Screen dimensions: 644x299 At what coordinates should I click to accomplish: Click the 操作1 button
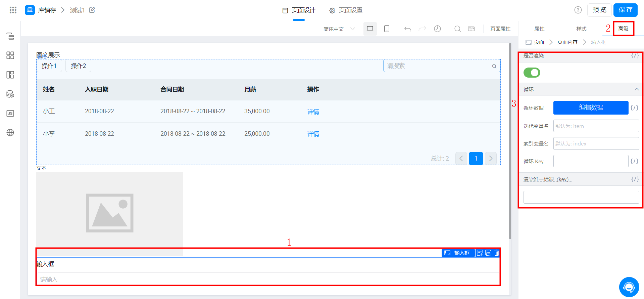pyautogui.click(x=49, y=66)
